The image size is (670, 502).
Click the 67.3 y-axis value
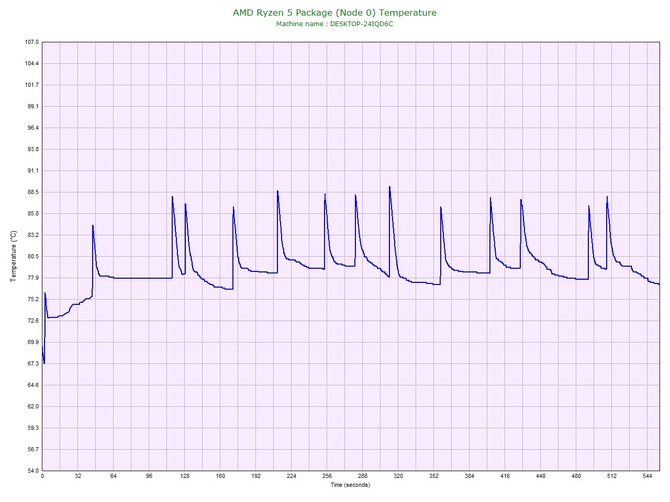(32, 364)
